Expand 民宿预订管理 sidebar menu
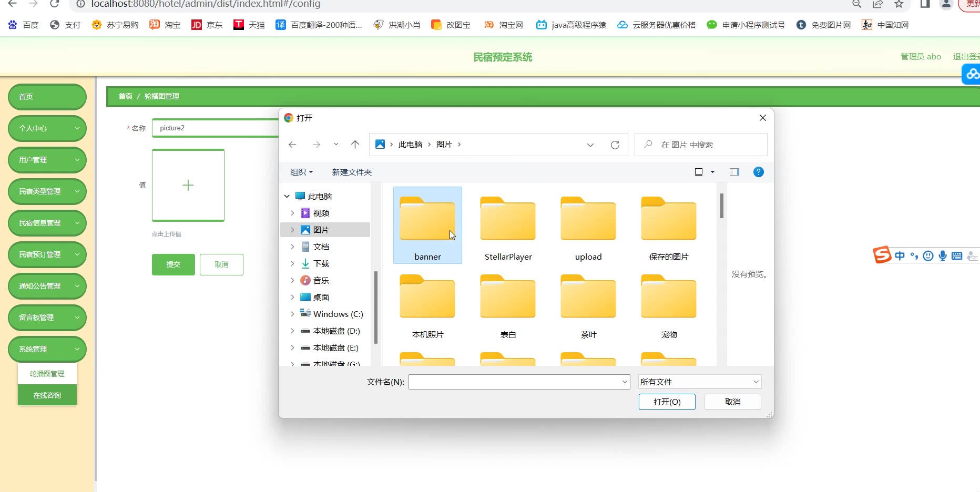This screenshot has width=980, height=492. (x=47, y=254)
